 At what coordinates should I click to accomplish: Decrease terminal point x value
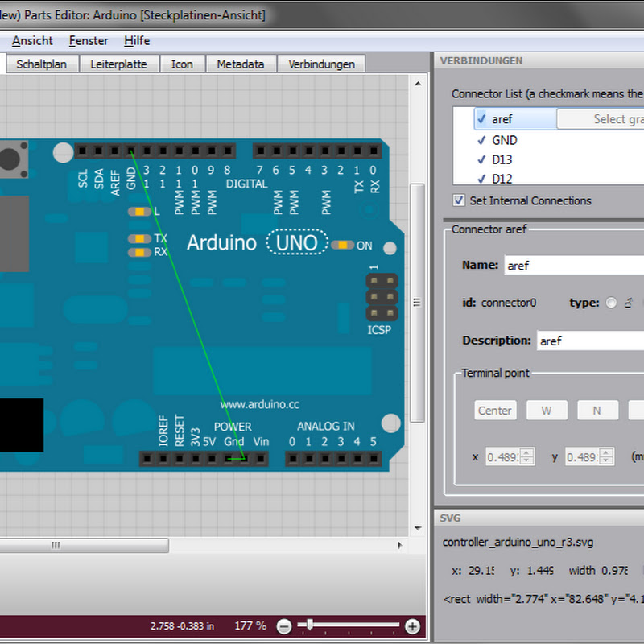tap(526, 460)
